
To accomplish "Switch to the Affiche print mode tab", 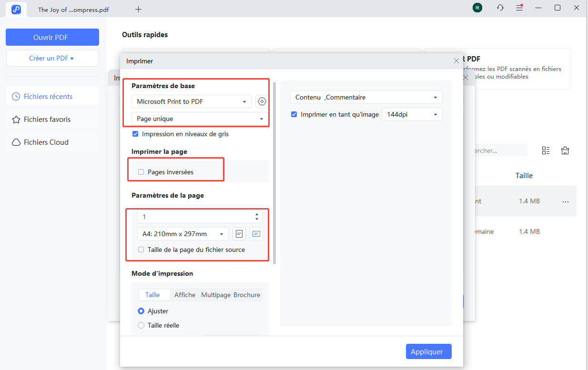I will point(185,295).
